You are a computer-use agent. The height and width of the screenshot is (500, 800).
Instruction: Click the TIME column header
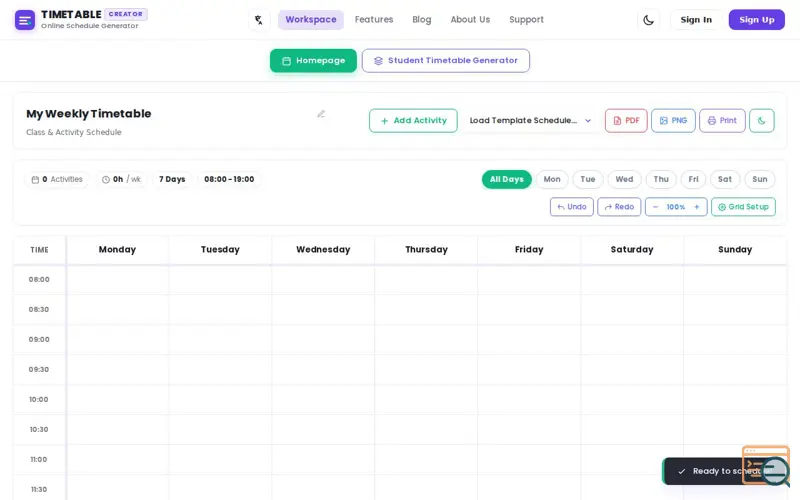(x=39, y=250)
